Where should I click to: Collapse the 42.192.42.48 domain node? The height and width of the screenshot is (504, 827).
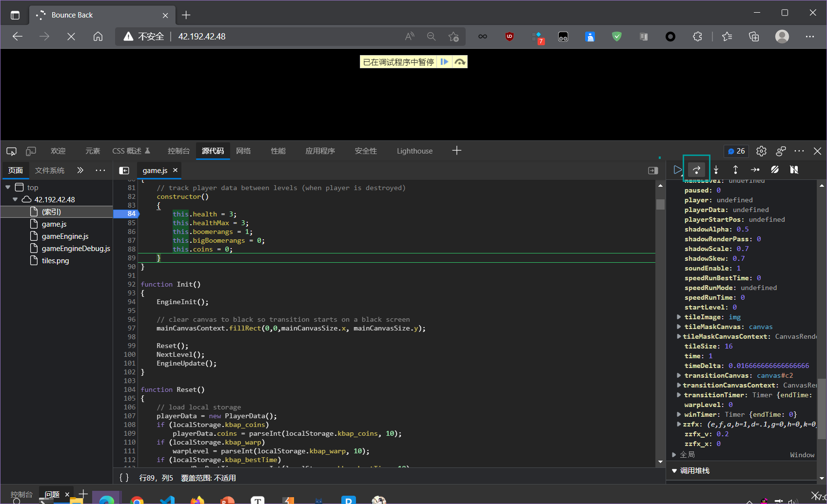15,199
